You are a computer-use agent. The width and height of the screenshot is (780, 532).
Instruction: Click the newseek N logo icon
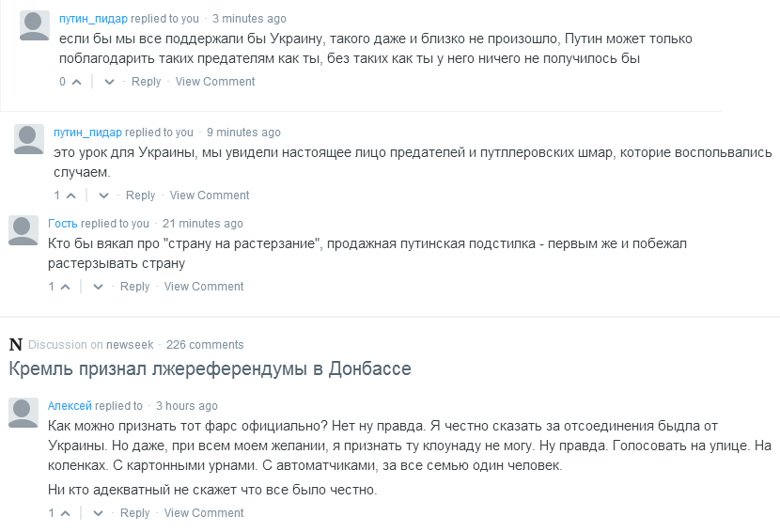point(16,344)
